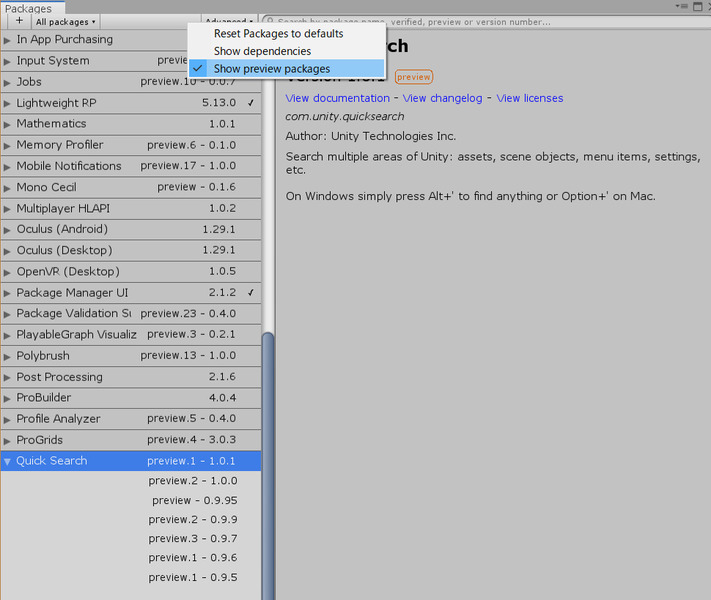The width and height of the screenshot is (711, 600).
Task: Pick Quick Search version preview.3 - 0.9.7
Action: point(193,539)
